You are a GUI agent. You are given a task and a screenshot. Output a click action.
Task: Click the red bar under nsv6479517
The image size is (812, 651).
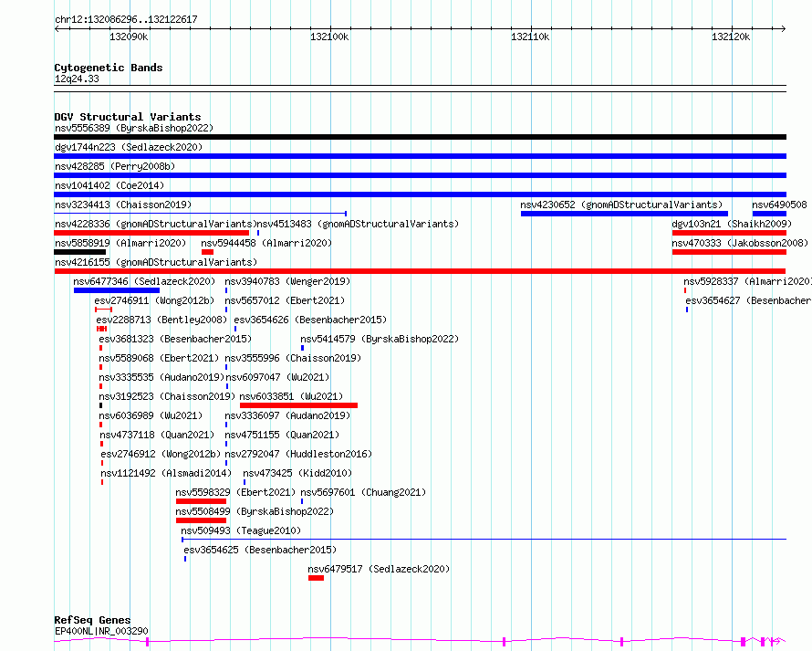(316, 578)
